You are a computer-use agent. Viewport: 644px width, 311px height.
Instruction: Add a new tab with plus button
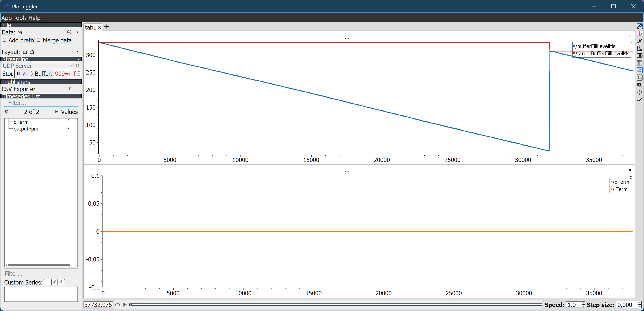pos(107,27)
